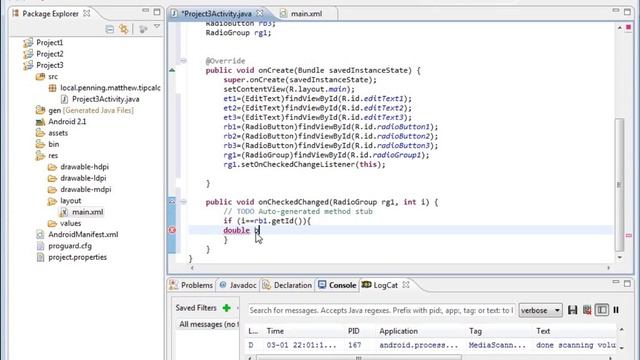Maximize the editor area
This screenshot has width=640, height=360.
click(627, 11)
